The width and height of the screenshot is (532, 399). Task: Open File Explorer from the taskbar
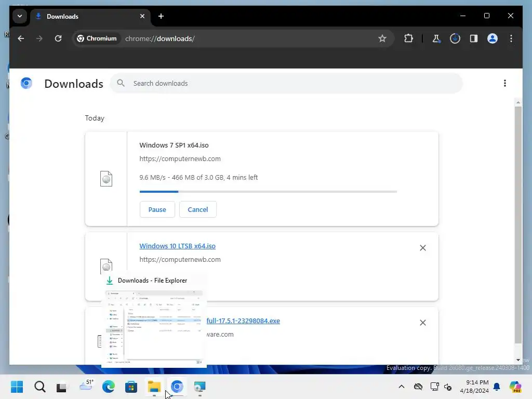click(154, 387)
